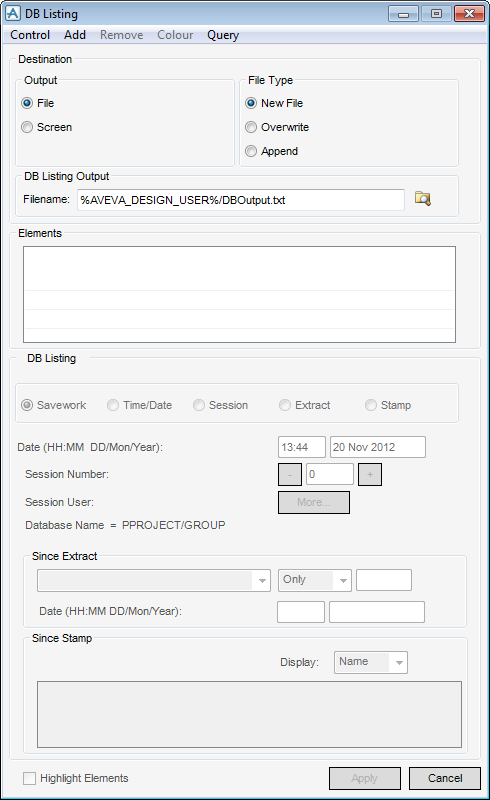Click the Filename input field

(x=241, y=200)
